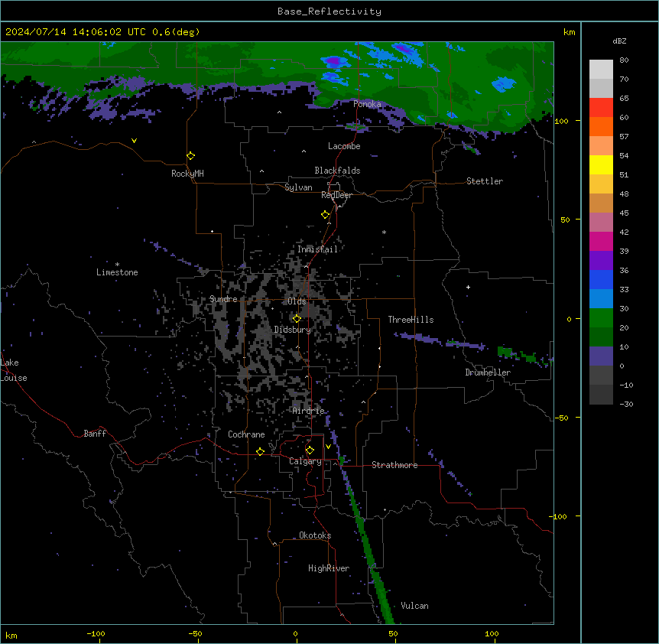Click the Ponoka city label

click(367, 104)
